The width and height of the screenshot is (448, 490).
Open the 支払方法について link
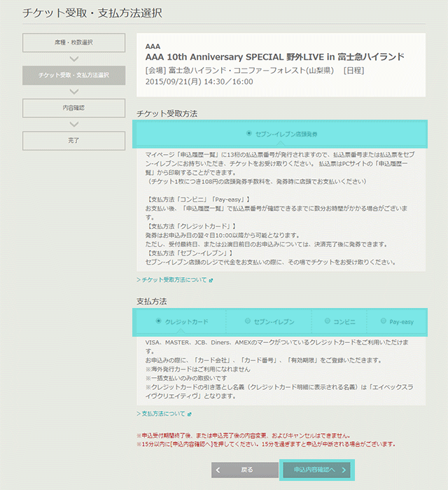click(x=161, y=414)
